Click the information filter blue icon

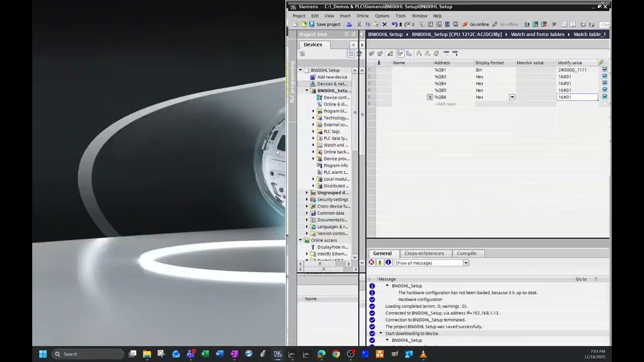(x=388, y=262)
